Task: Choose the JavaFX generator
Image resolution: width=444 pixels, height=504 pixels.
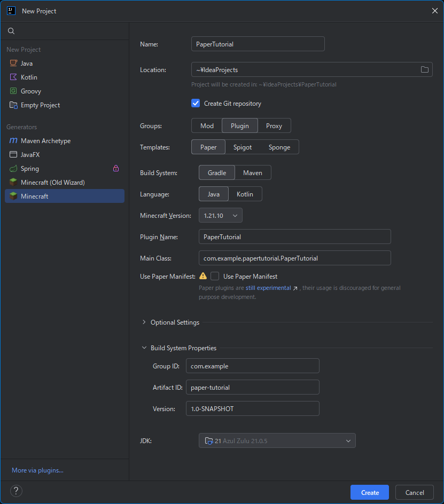Action: [x=30, y=155]
